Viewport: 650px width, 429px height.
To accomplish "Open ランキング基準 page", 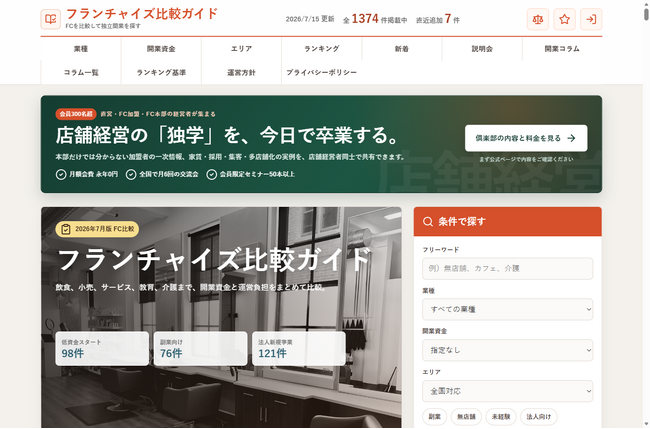I will 161,73.
